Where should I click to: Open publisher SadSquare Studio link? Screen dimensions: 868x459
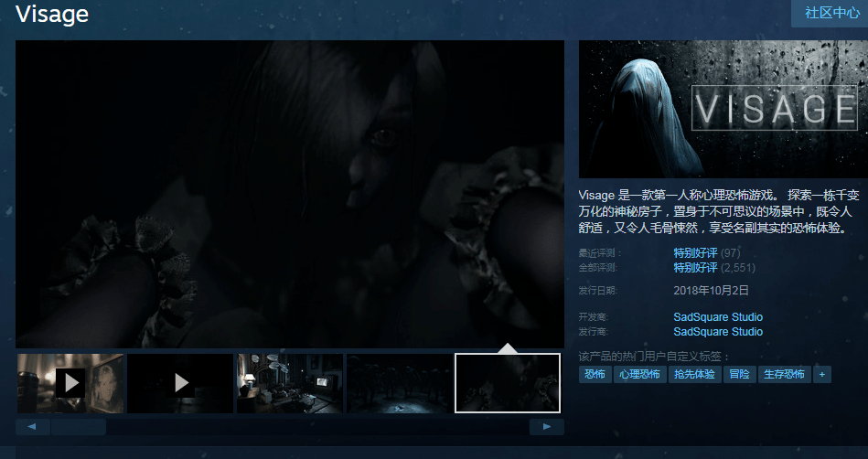(x=718, y=332)
